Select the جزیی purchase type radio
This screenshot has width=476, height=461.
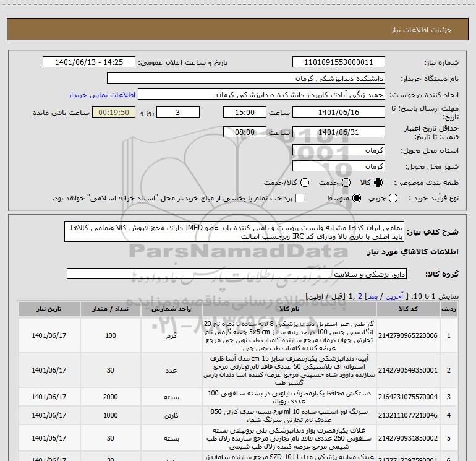(x=393, y=198)
